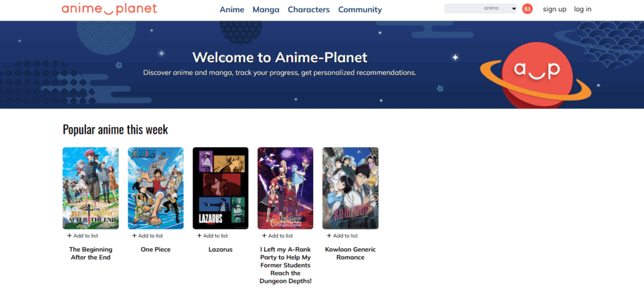
Task: Add Kowloon Generic Romance to list
Action: [x=341, y=236]
